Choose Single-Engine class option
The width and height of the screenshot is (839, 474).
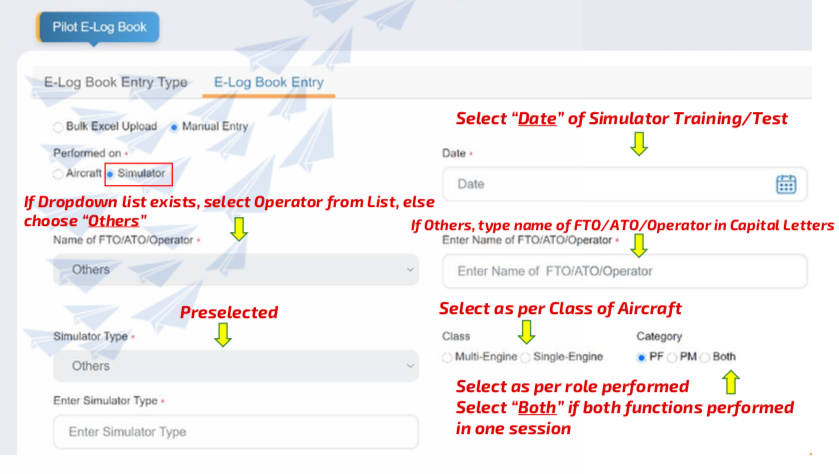point(525,357)
